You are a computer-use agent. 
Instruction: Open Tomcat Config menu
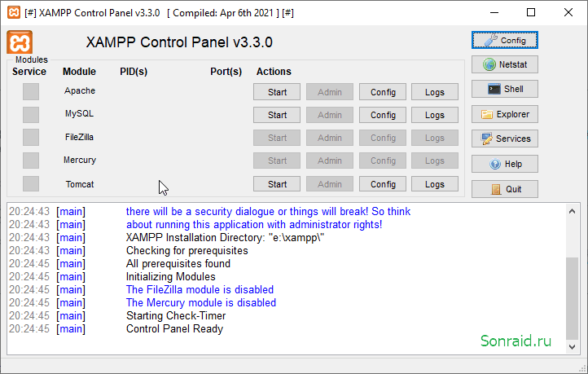pos(383,184)
